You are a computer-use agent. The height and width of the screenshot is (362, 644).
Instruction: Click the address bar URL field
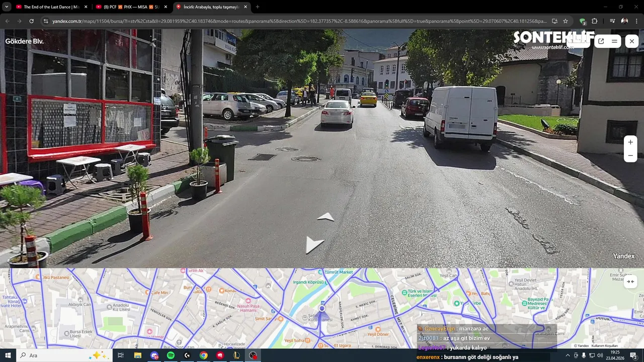pyautogui.click(x=299, y=21)
